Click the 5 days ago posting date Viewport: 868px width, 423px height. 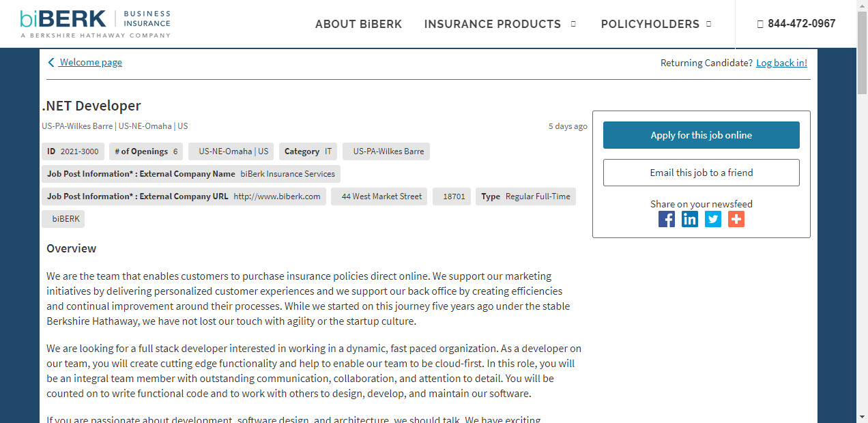(x=568, y=126)
